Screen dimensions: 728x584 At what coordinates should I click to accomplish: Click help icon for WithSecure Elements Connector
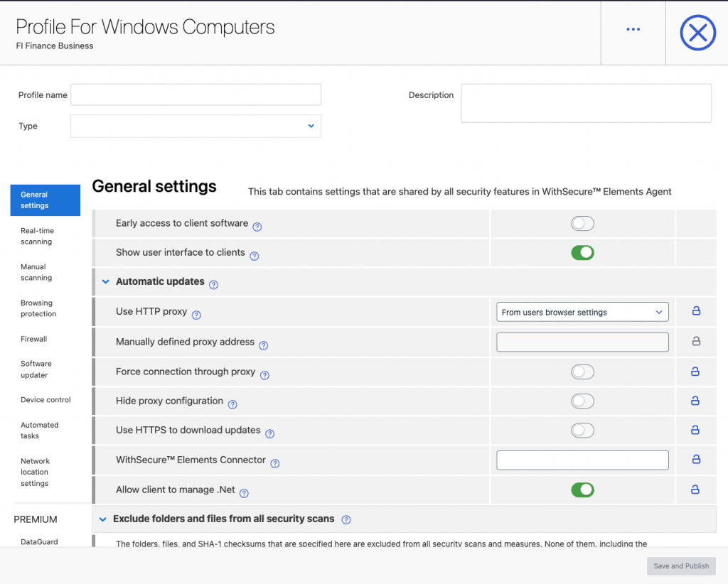[275, 463]
